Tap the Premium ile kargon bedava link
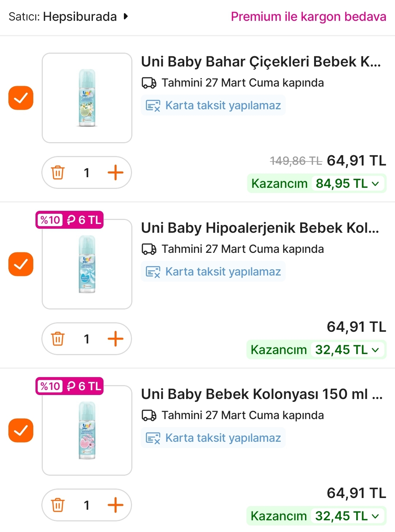This screenshot has height=532, width=395. [x=308, y=17]
